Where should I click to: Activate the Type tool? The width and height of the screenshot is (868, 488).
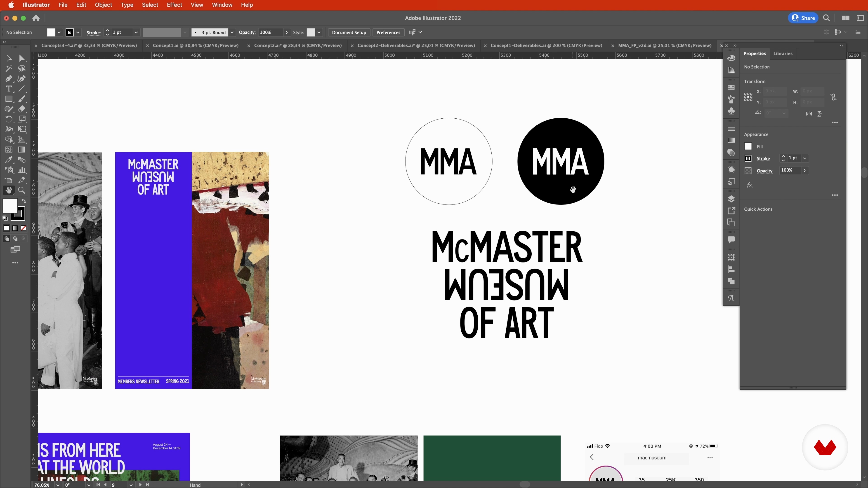(x=9, y=89)
